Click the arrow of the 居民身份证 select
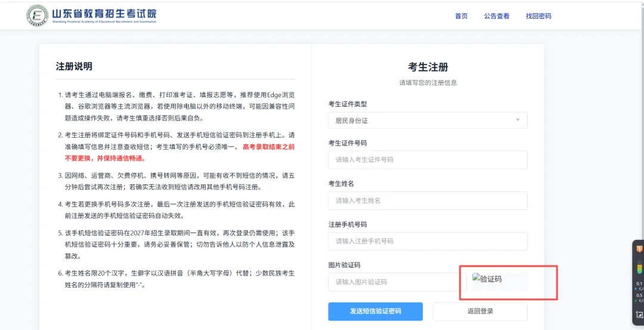 tap(518, 120)
